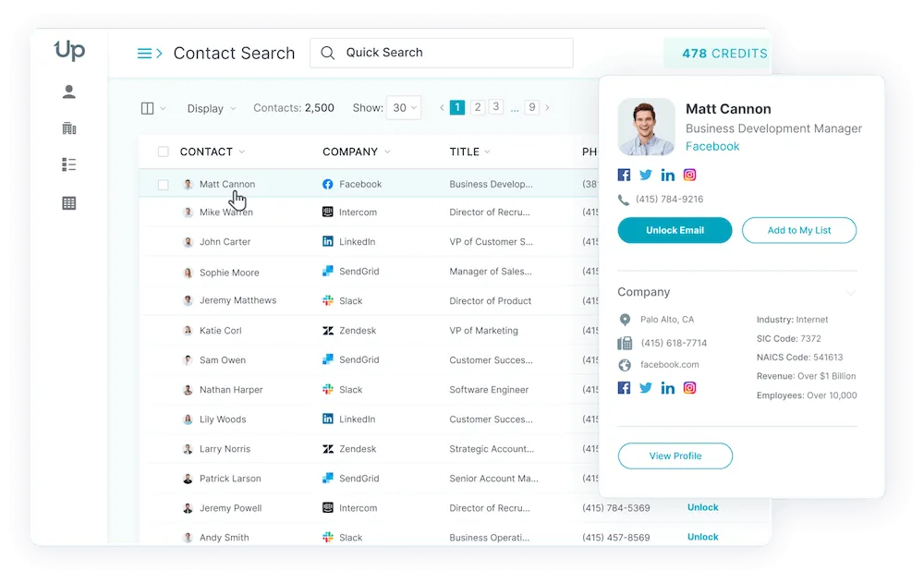The image size is (924, 583).
Task: Go to page 3 of results
Action: (496, 107)
